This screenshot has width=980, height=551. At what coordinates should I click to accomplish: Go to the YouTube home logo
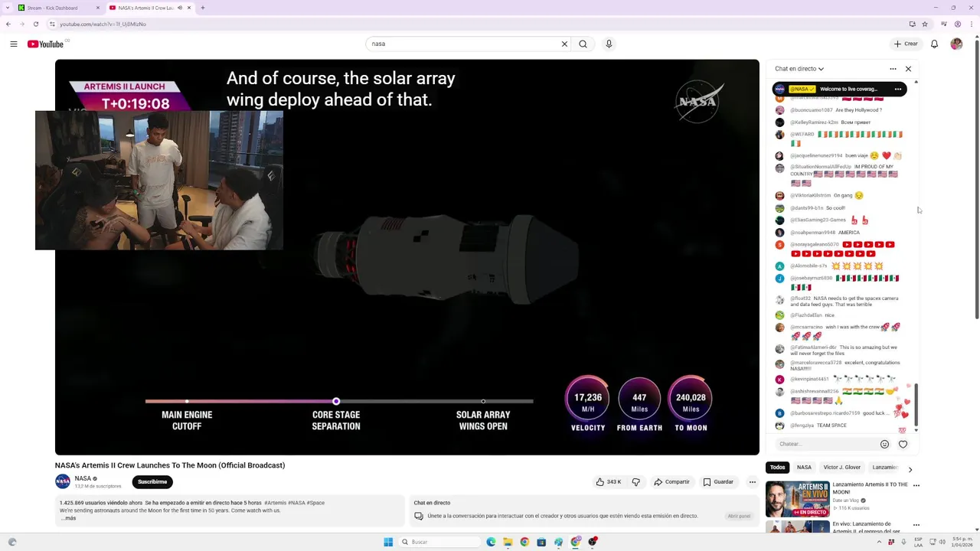click(x=46, y=44)
